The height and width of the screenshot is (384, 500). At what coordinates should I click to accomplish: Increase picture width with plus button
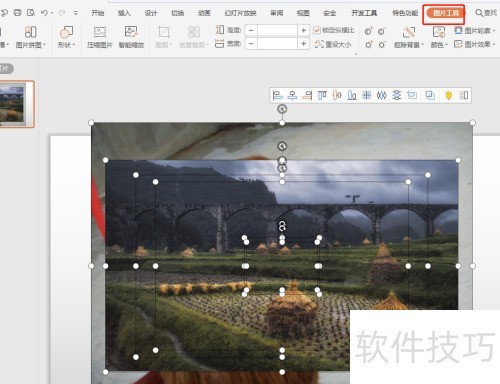[303, 44]
